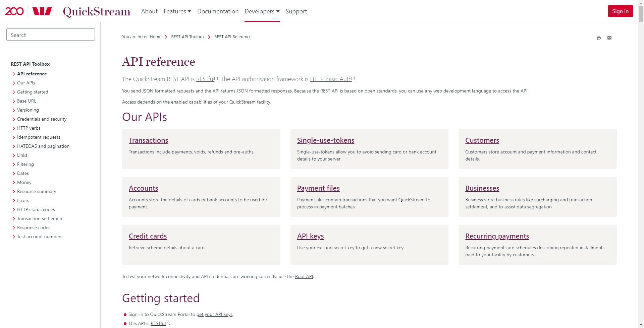Screen dimensions: 644x328
Task: Open Resource summary sidebar item
Action: pos(37,191)
